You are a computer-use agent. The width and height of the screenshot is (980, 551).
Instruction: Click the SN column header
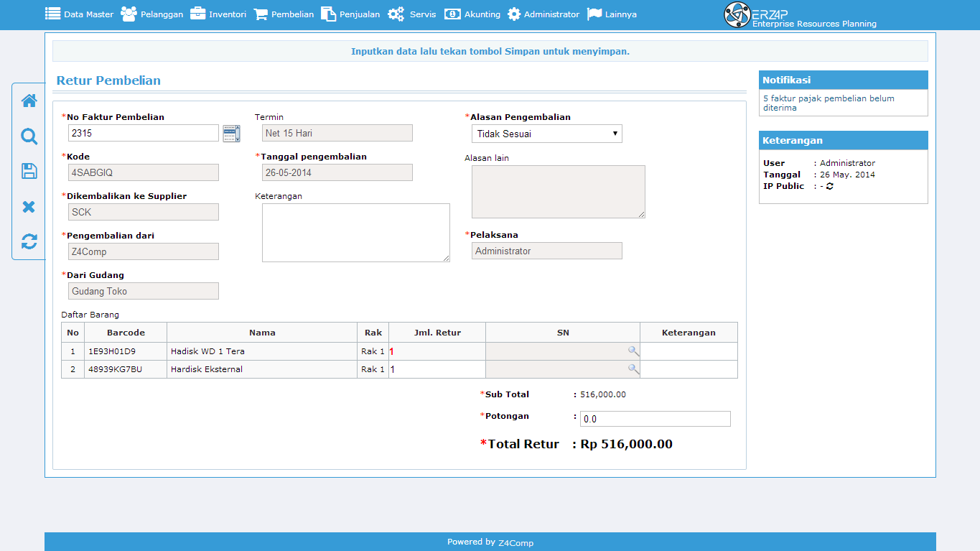(563, 333)
